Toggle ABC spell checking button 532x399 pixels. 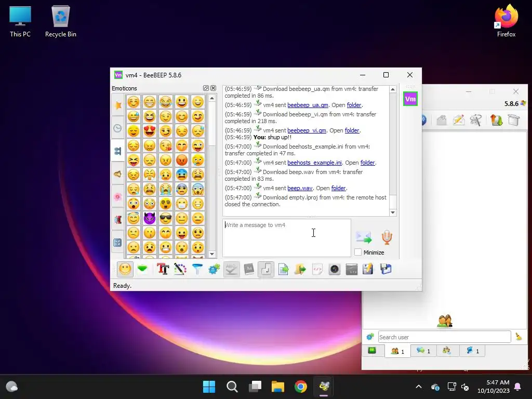231,270
